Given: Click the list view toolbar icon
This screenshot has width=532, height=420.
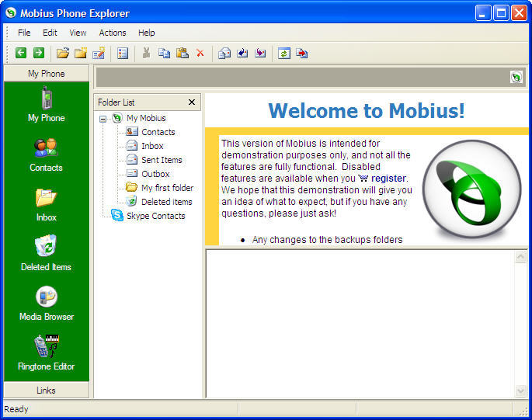Looking at the screenshot, I should pyautogui.click(x=123, y=54).
